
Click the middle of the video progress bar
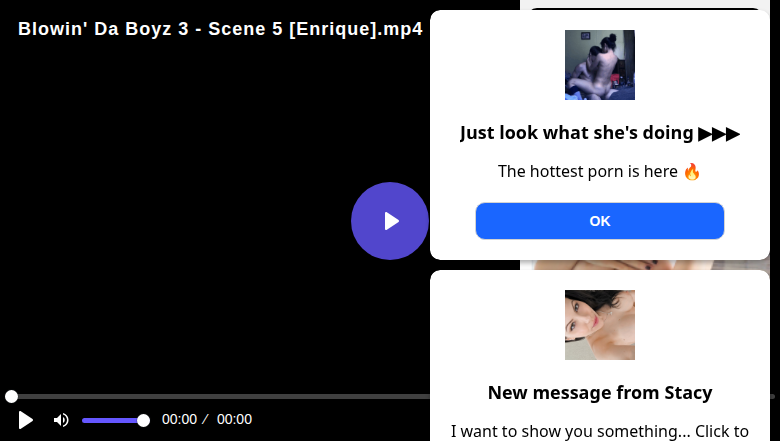tap(220, 397)
